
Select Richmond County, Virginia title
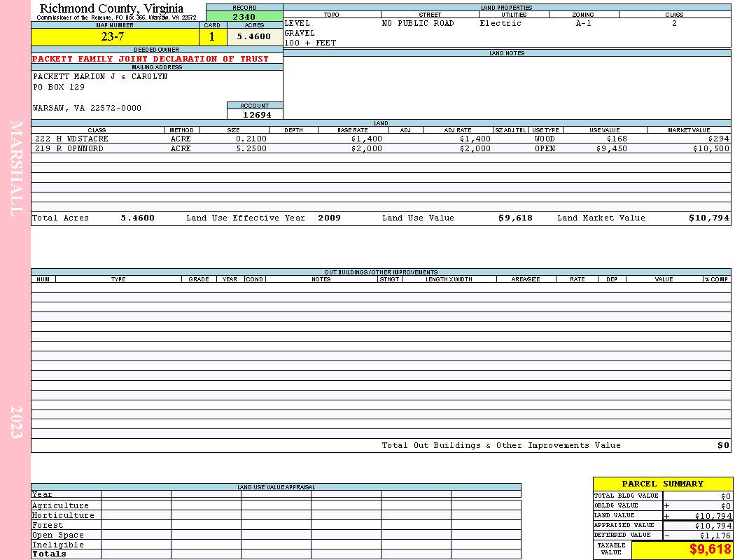(111, 8)
